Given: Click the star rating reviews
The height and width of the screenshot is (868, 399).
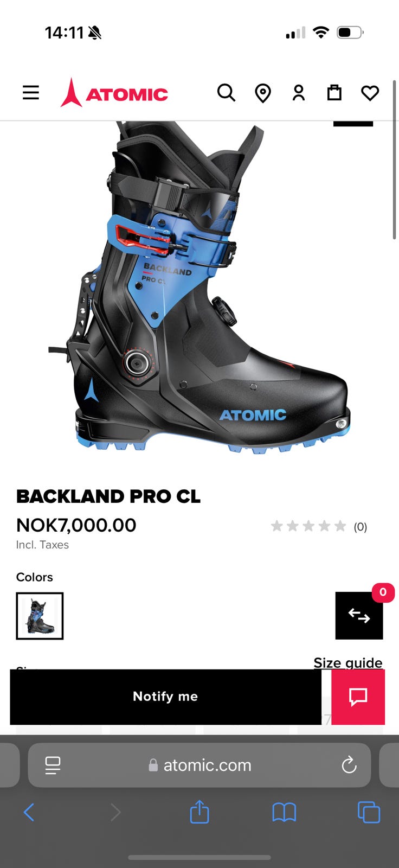Looking at the screenshot, I should click(319, 526).
